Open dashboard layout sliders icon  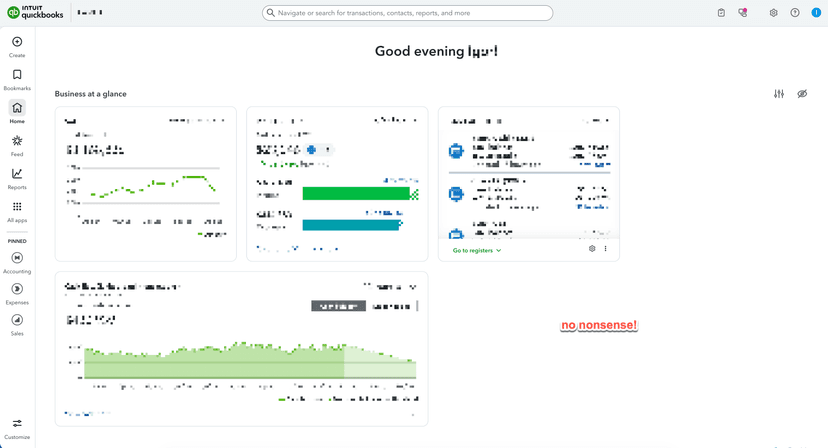click(779, 94)
